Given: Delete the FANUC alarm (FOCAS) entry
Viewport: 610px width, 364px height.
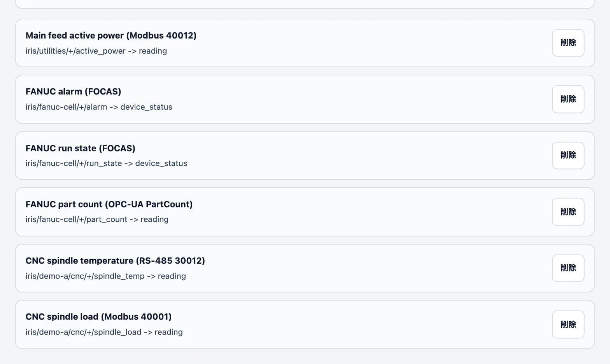Looking at the screenshot, I should (x=568, y=99).
